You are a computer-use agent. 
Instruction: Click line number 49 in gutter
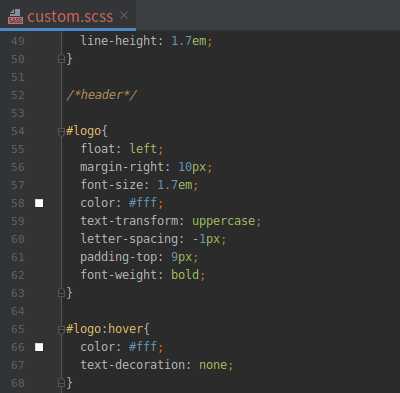(x=18, y=41)
